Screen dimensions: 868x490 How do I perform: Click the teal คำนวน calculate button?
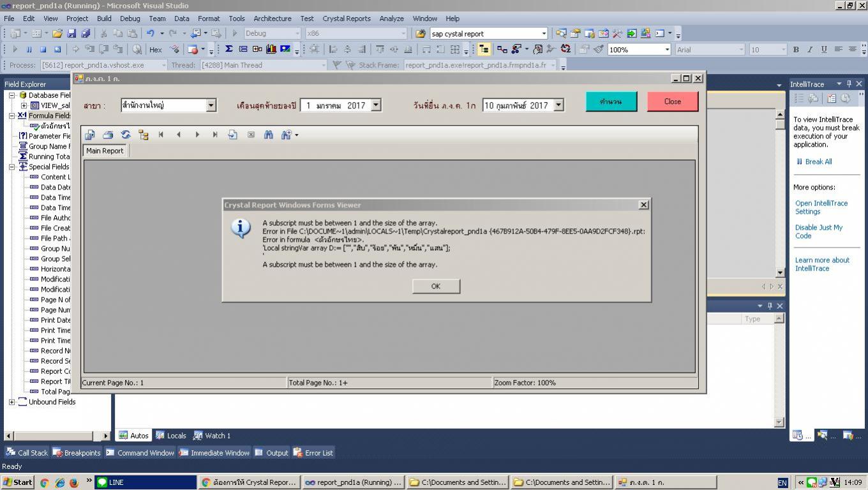click(x=611, y=101)
